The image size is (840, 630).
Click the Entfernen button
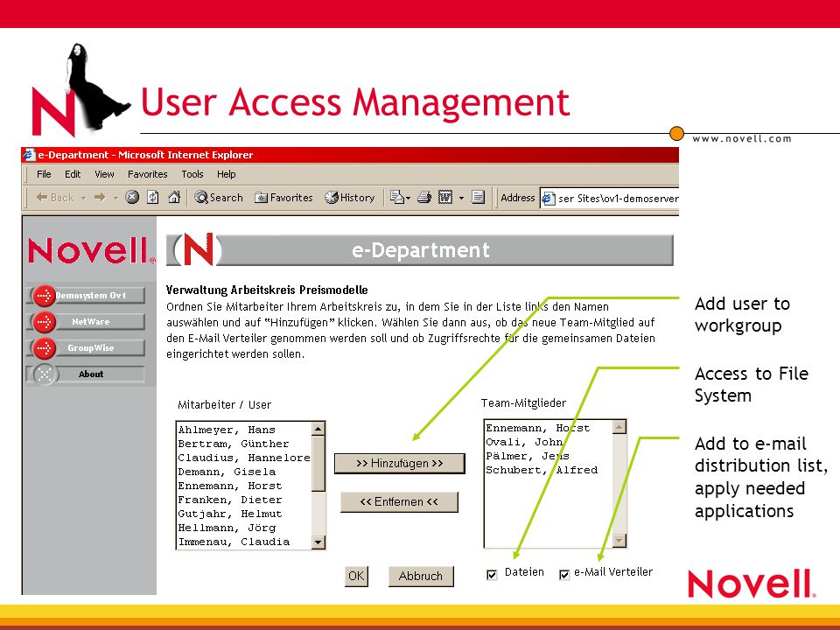pos(400,502)
